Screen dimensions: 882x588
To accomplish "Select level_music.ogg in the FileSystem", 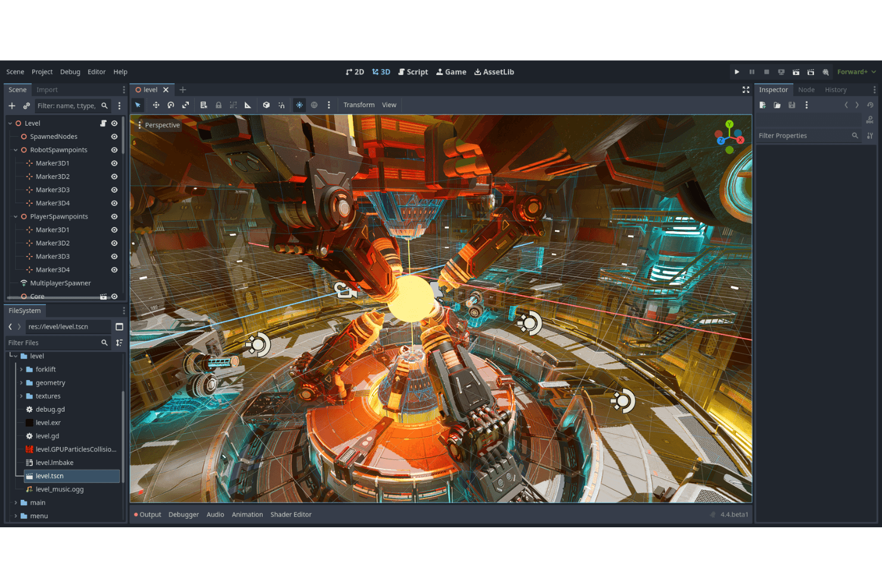I will tap(60, 490).
